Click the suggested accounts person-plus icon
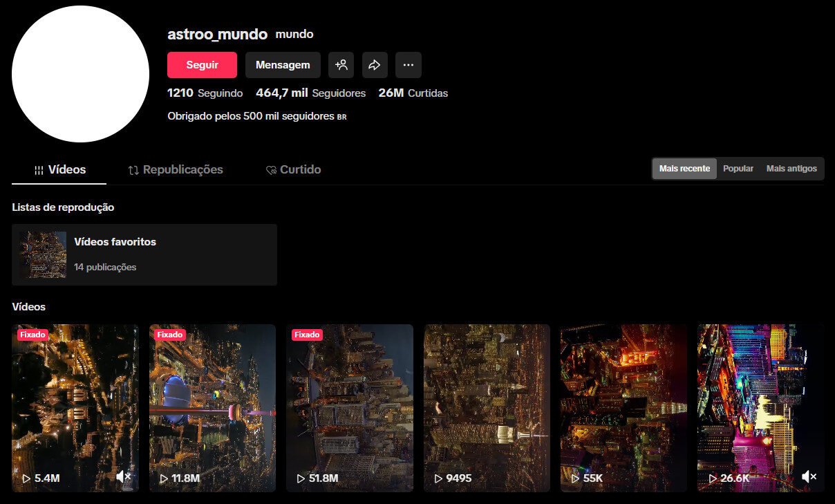 pos(341,64)
